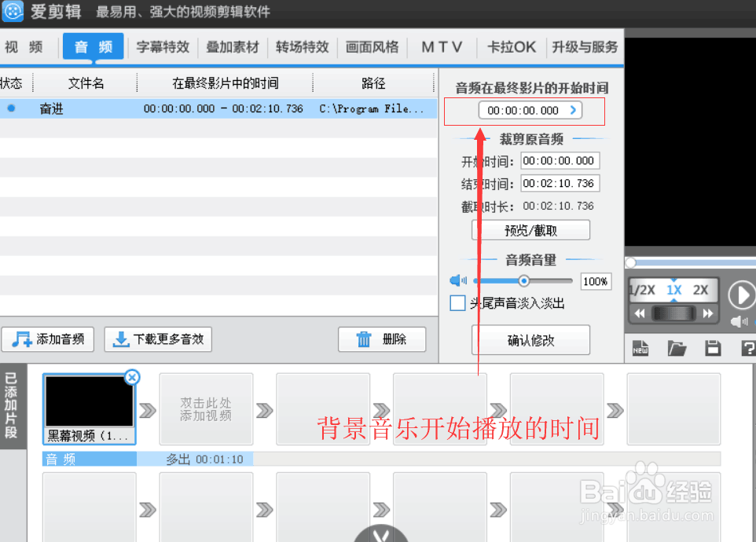The height and width of the screenshot is (542, 756).
Task: Switch to the 字幕特效 tab
Action: [163, 46]
